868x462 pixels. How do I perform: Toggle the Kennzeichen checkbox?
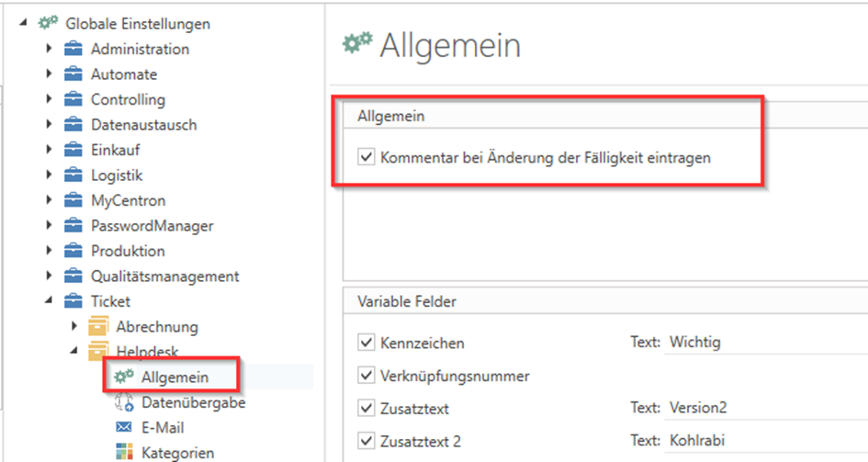pyautogui.click(x=365, y=343)
